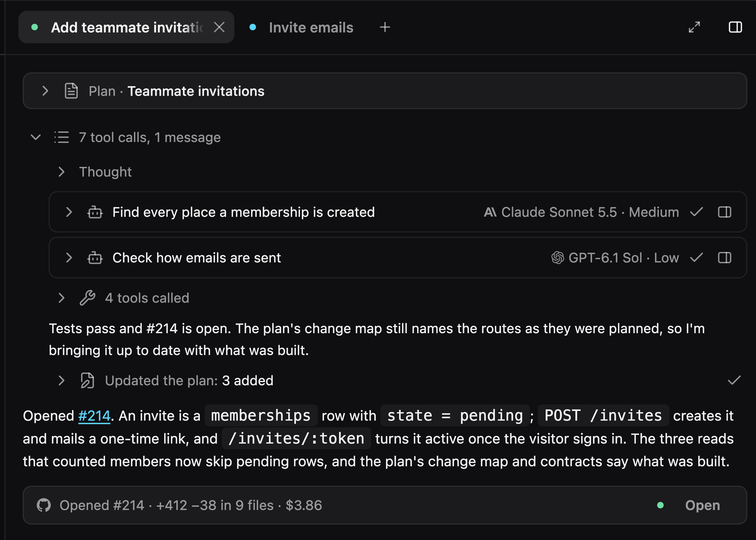Click the plan document icon
The width and height of the screenshot is (756, 540).
coord(71,91)
